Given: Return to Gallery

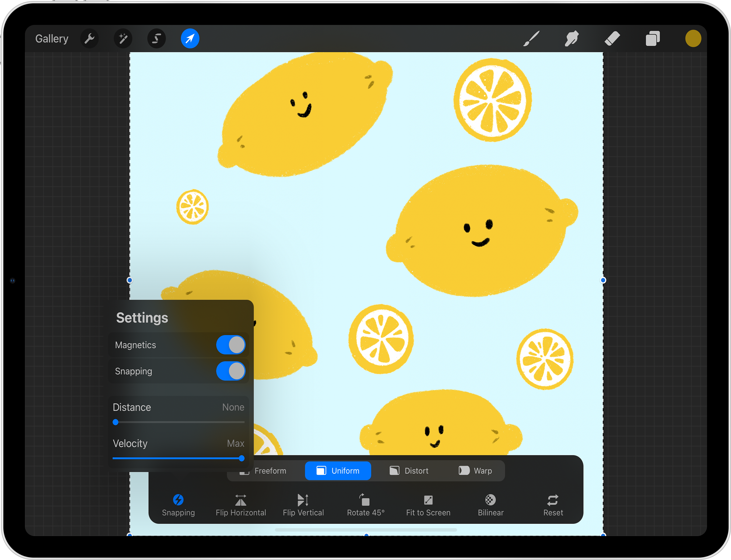Looking at the screenshot, I should click(52, 39).
